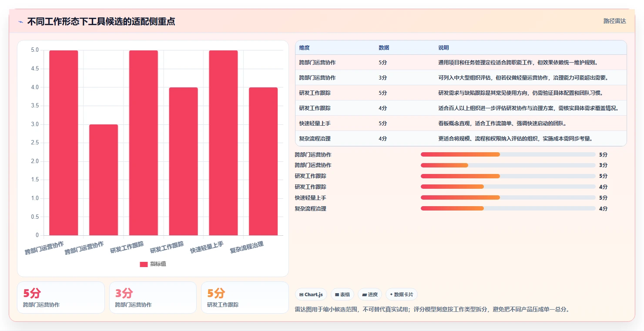Click the 跨部门运营协作 chart bar reaching 5.0
Image resolution: width=644 pixels, height=331 pixels.
pos(64,143)
